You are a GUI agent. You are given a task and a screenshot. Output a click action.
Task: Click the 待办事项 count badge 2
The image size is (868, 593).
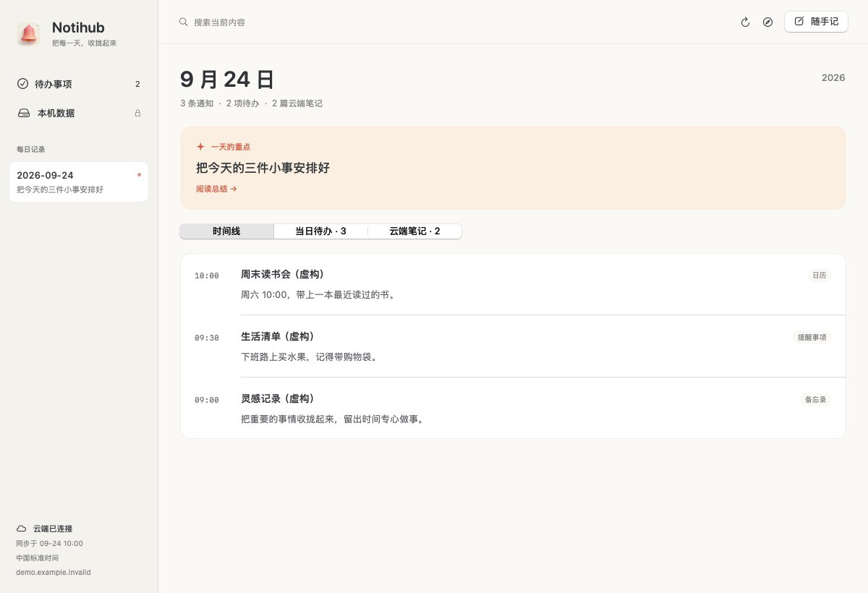137,85
